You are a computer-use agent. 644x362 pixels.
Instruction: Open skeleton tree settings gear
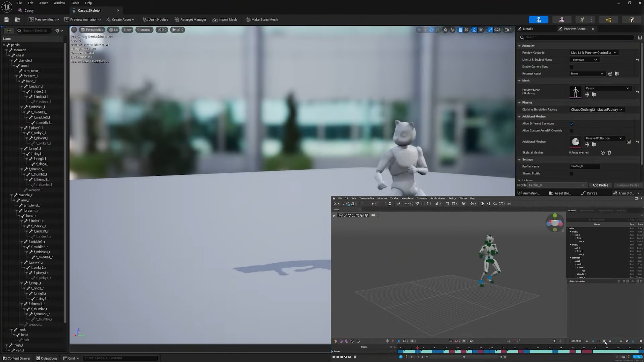pos(59,31)
